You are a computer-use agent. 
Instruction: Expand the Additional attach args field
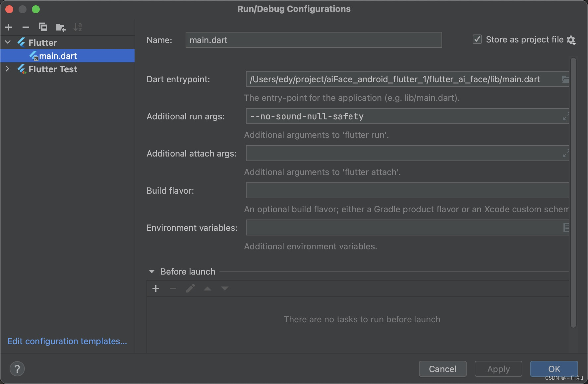[565, 154]
